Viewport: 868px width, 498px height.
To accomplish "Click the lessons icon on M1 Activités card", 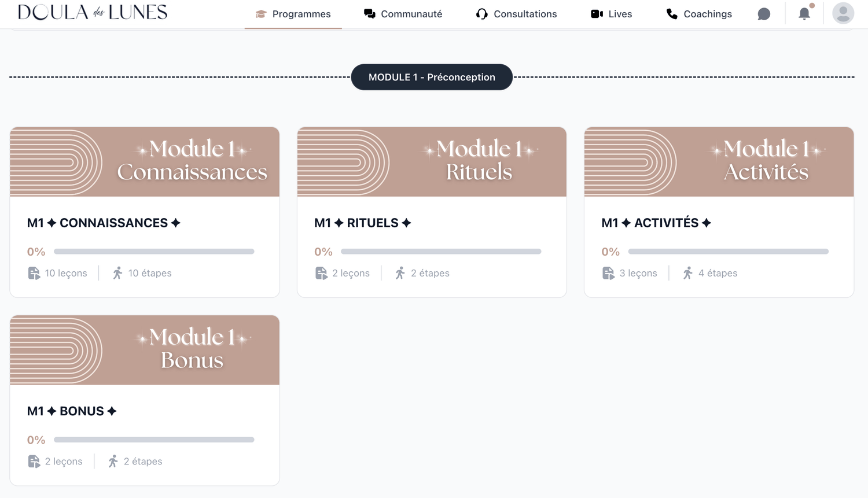I will [608, 273].
